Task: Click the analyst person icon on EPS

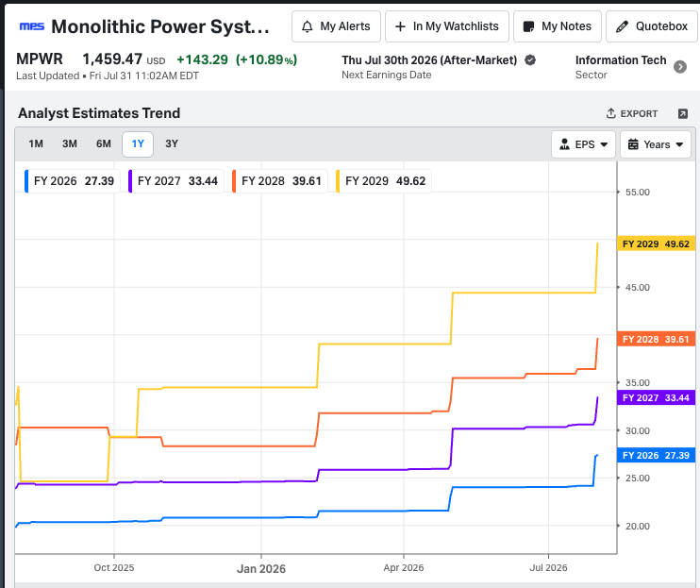Action: click(564, 144)
